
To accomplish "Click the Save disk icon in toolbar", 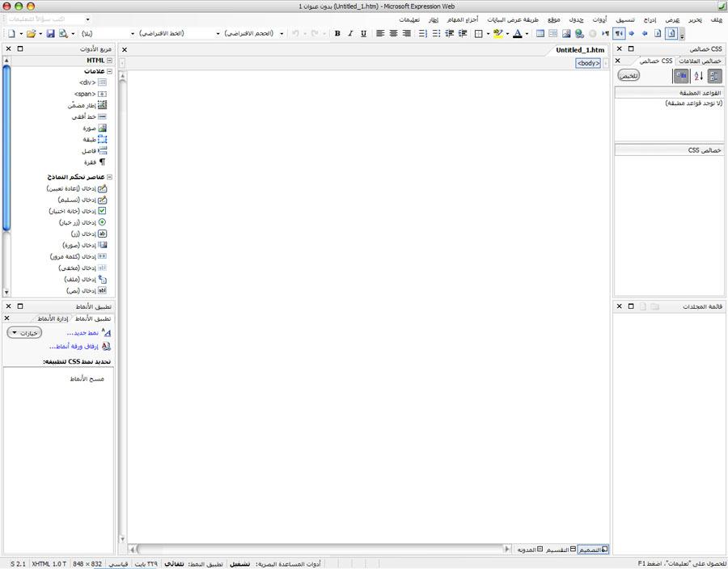I will (50, 34).
